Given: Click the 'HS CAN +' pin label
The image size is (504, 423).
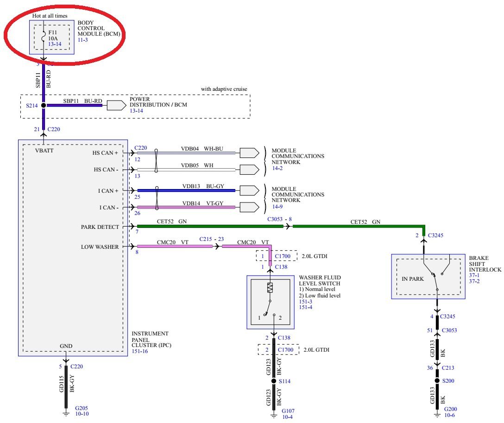Looking at the screenshot, I should pyautogui.click(x=105, y=153).
